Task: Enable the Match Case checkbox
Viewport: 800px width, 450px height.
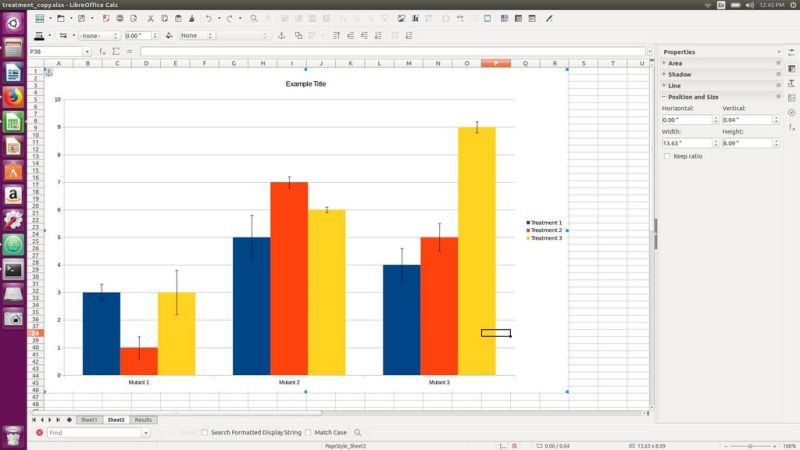Action: coord(308,433)
